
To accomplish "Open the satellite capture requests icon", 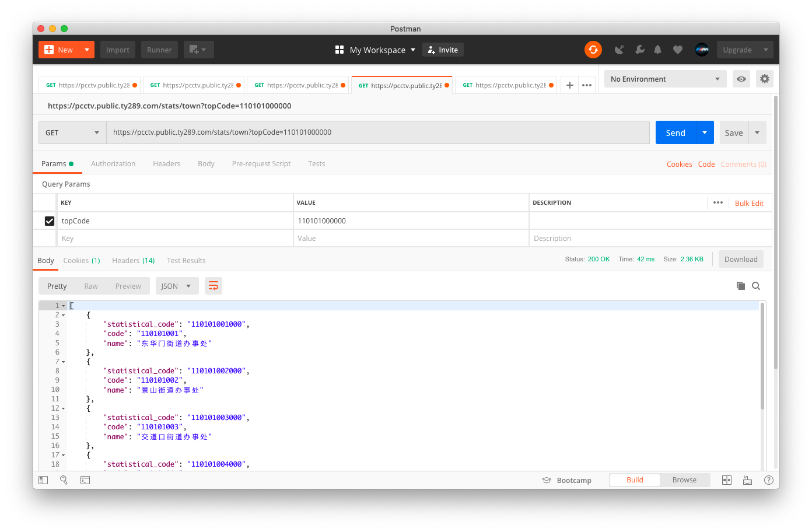I will (619, 50).
